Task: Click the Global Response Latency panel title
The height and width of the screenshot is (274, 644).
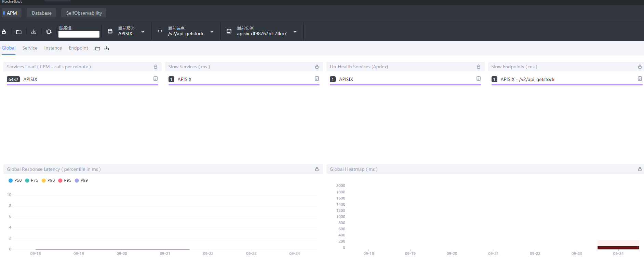Action: pyautogui.click(x=54, y=169)
